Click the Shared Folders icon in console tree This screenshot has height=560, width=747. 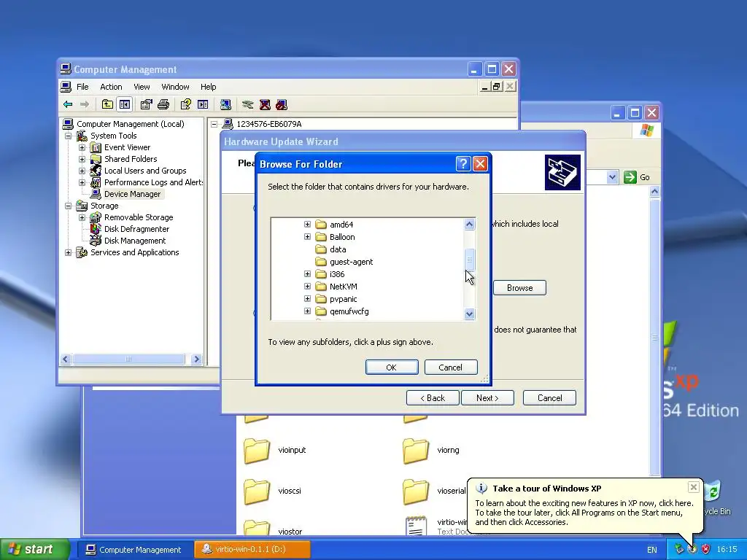(96, 159)
